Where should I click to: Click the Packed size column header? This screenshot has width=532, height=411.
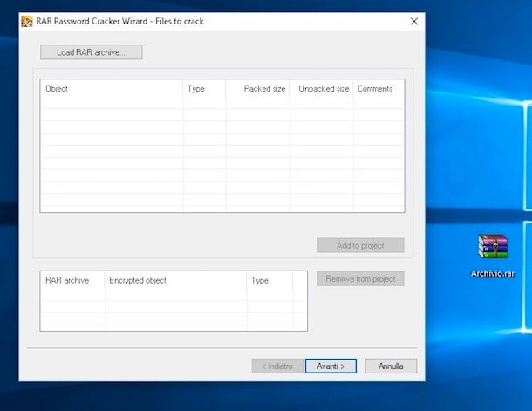257,89
